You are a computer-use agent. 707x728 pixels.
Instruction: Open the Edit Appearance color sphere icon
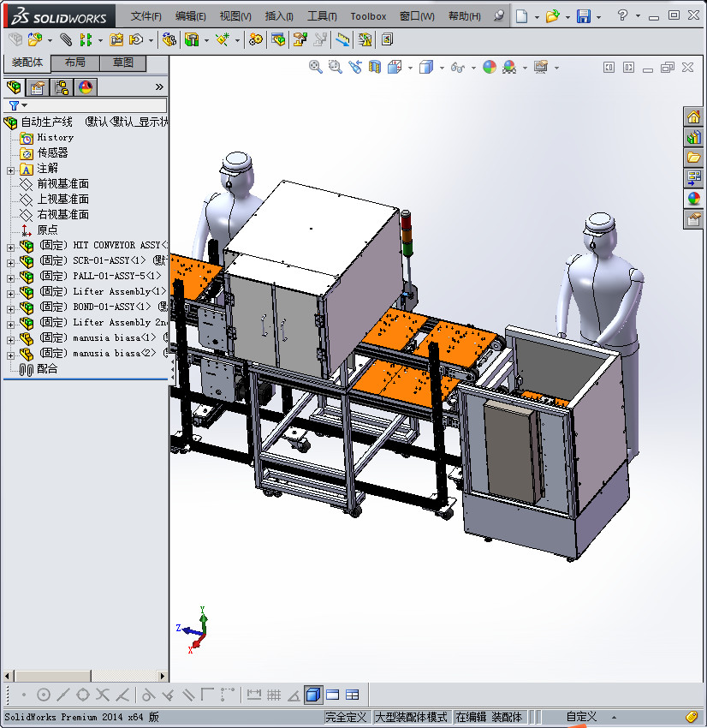490,67
